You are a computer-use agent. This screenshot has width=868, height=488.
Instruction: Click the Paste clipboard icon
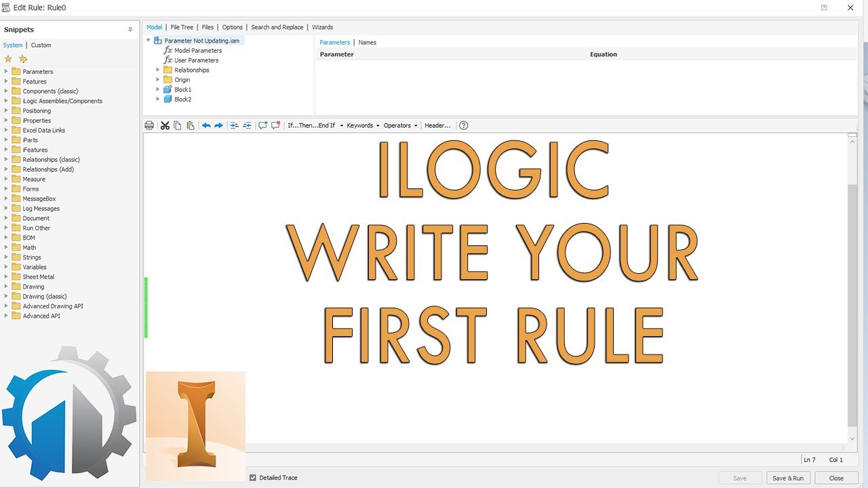click(191, 125)
